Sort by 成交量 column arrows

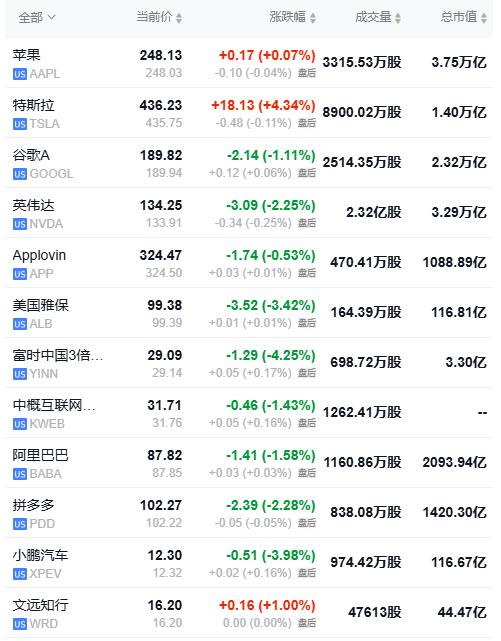pyautogui.click(x=398, y=18)
